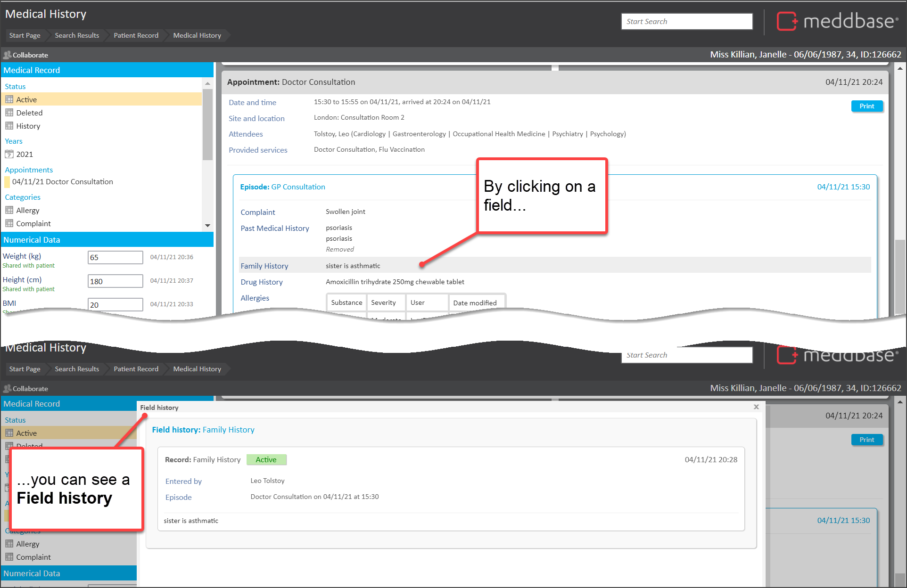Select 04/11/21 Doctor Consultation appointment
The height and width of the screenshot is (588, 907).
pyautogui.click(x=62, y=181)
